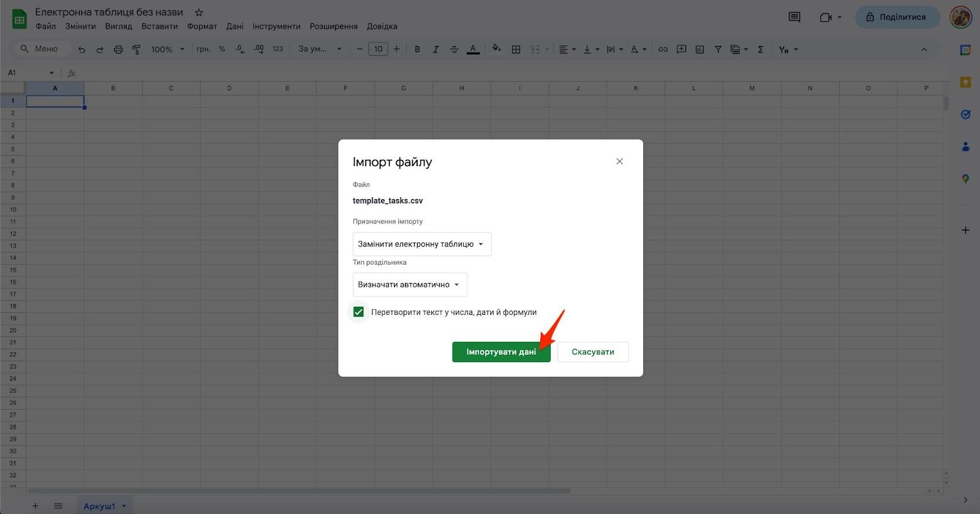Open the insert link tool
This screenshot has width=980, height=514.
[x=663, y=50]
